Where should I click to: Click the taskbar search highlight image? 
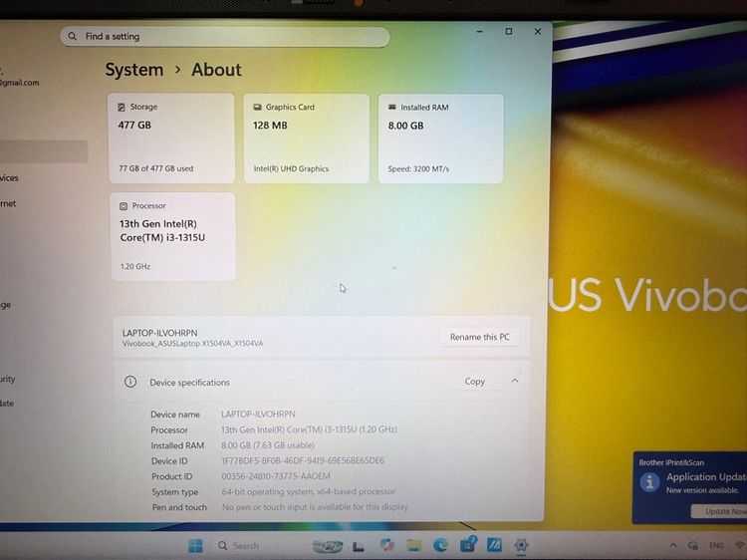328,546
